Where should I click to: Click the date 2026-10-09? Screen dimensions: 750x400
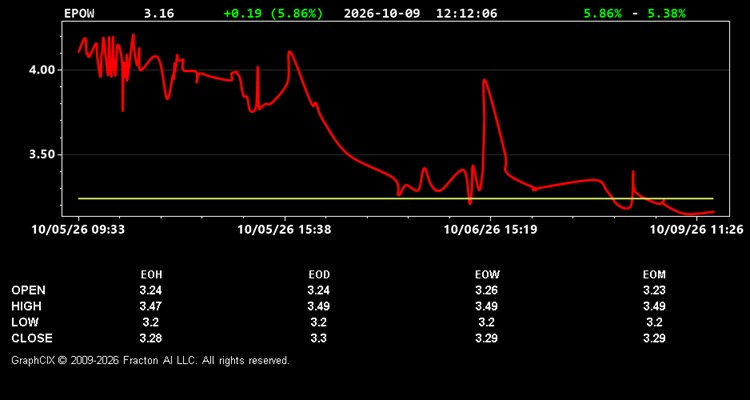tap(382, 13)
